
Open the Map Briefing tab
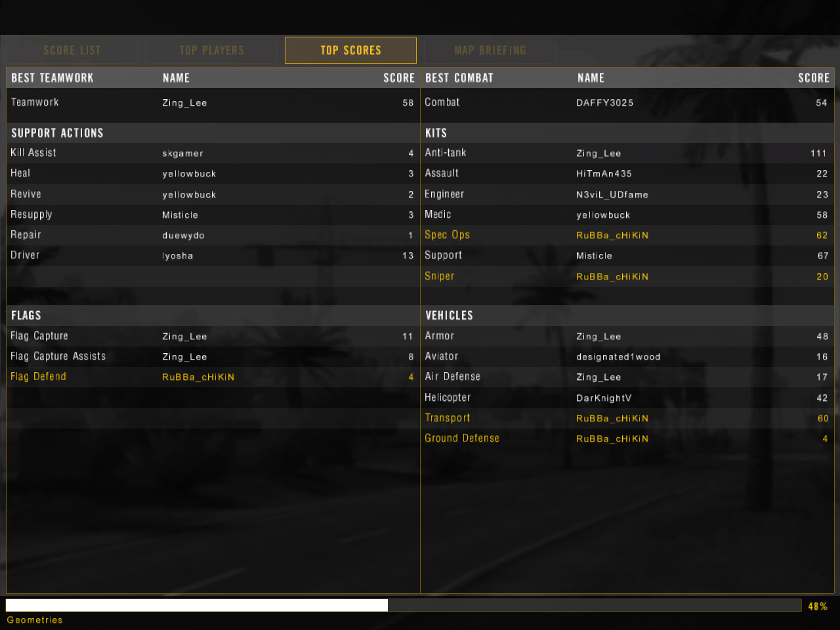tap(490, 51)
